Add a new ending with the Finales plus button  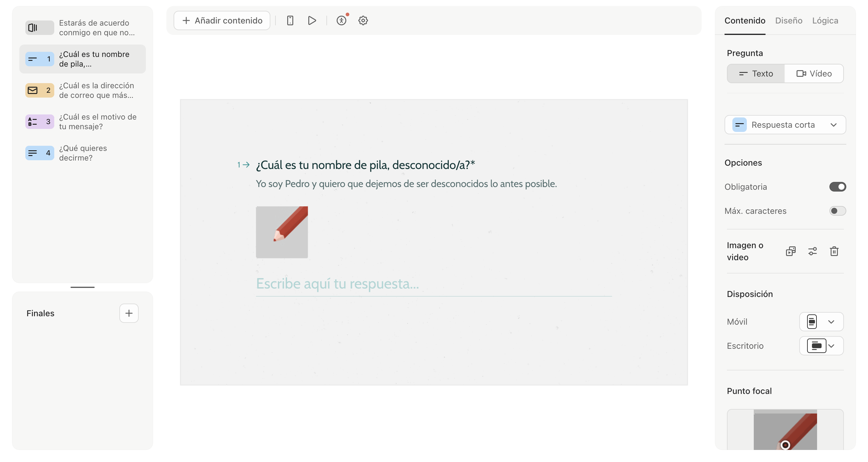(129, 313)
